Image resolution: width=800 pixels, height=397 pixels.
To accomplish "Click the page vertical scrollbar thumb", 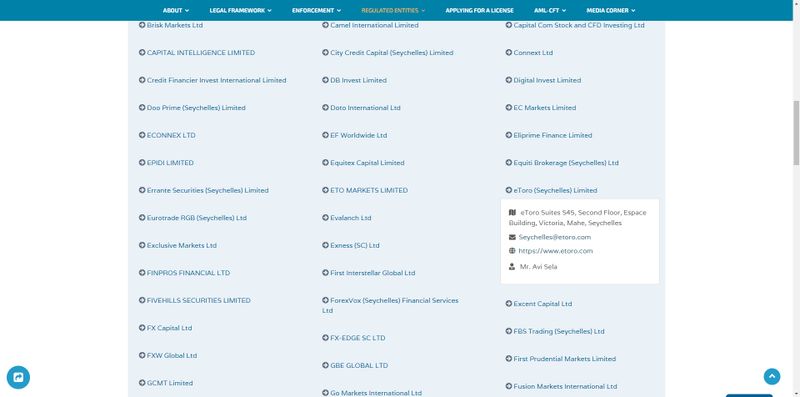I will (x=795, y=133).
